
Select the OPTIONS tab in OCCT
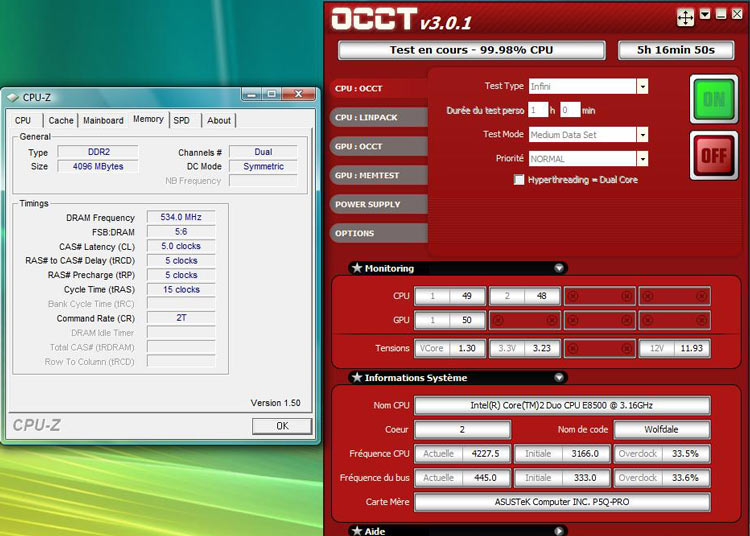(x=378, y=233)
